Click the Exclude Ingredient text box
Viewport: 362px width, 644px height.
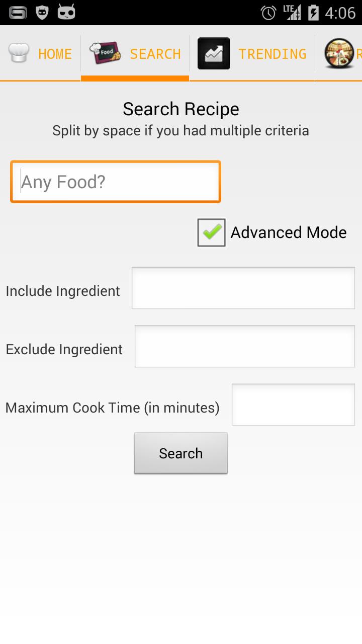[x=244, y=346]
